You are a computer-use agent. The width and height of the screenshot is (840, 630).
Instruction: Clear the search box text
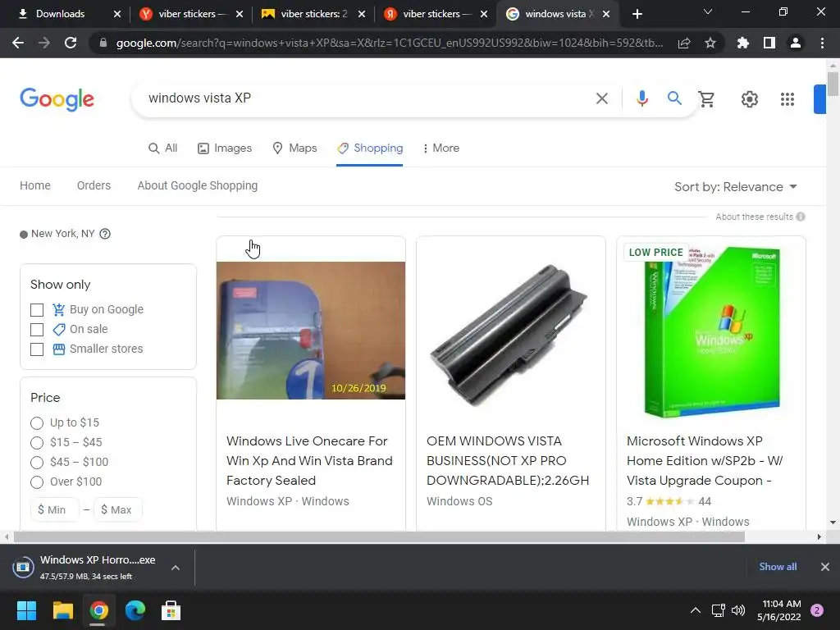coord(602,98)
